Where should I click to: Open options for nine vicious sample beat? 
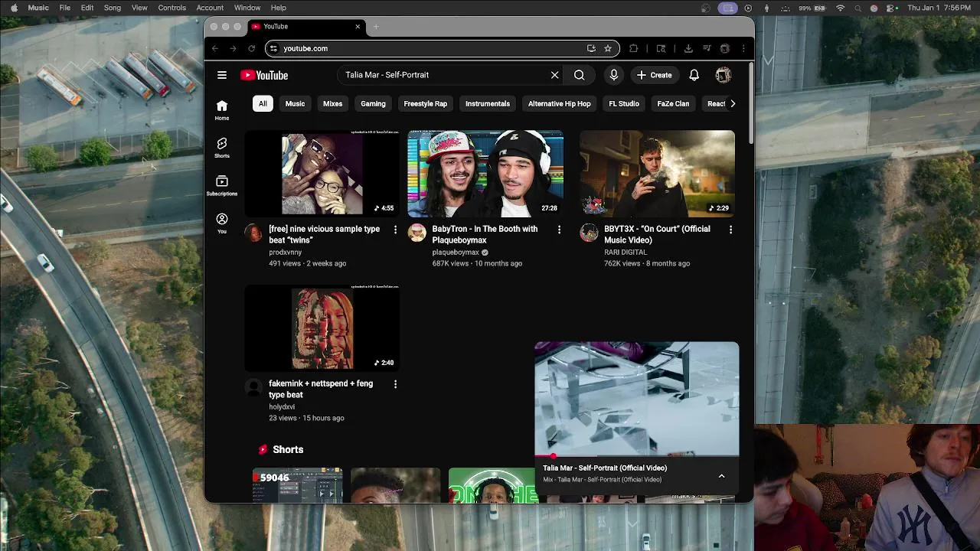pyautogui.click(x=395, y=230)
